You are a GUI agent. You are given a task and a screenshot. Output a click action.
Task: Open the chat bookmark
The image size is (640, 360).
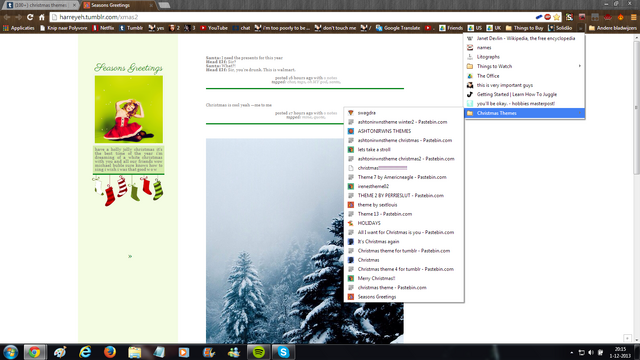[x=241, y=28]
